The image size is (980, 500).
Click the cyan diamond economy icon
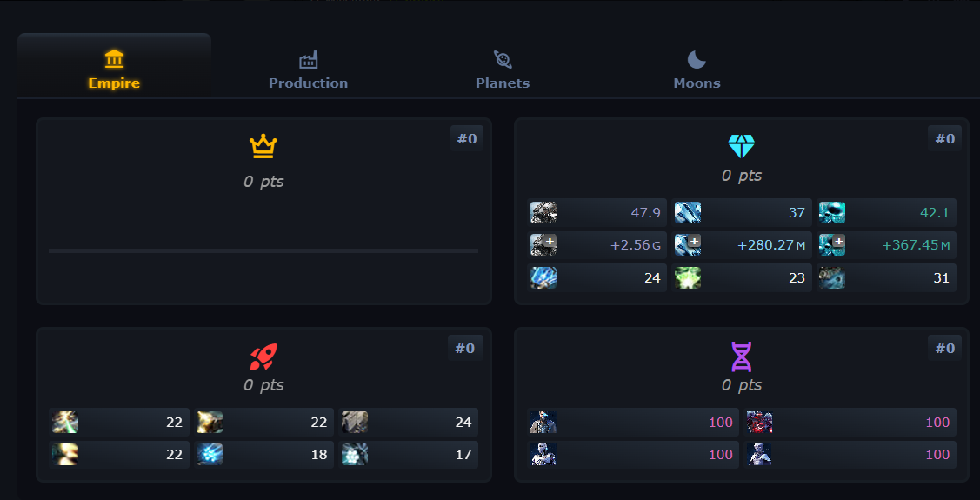pyautogui.click(x=742, y=145)
